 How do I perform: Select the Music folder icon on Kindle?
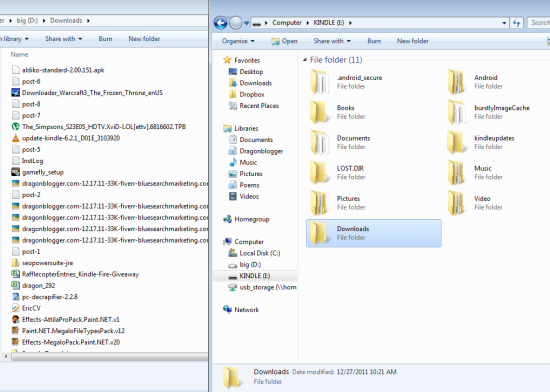pyautogui.click(x=457, y=173)
